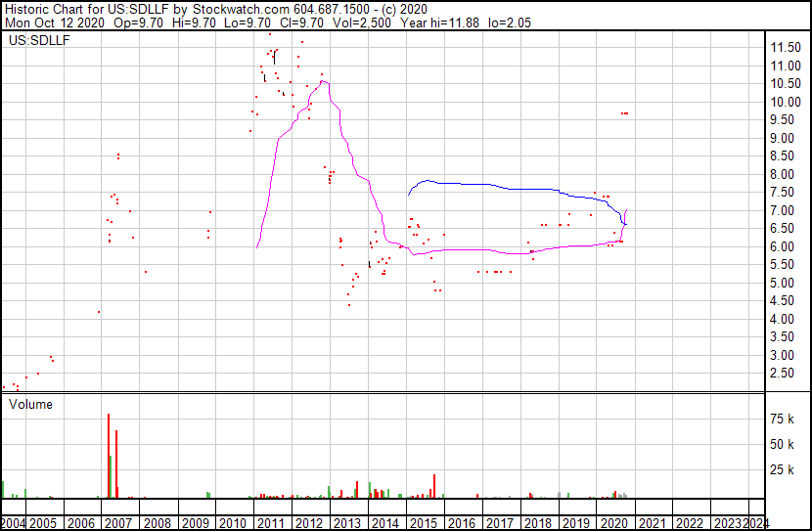Click the latest 9.70 price bar in 2020
812x531 pixels.
(624, 113)
